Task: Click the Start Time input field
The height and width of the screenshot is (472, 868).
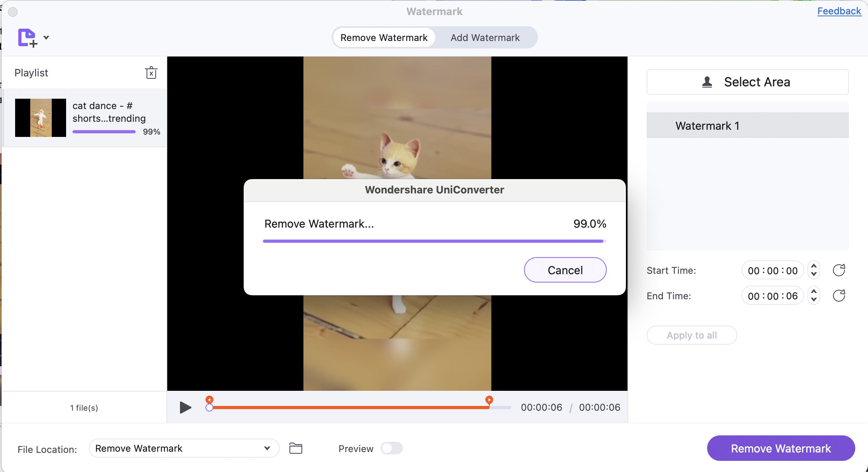Action: pos(772,271)
